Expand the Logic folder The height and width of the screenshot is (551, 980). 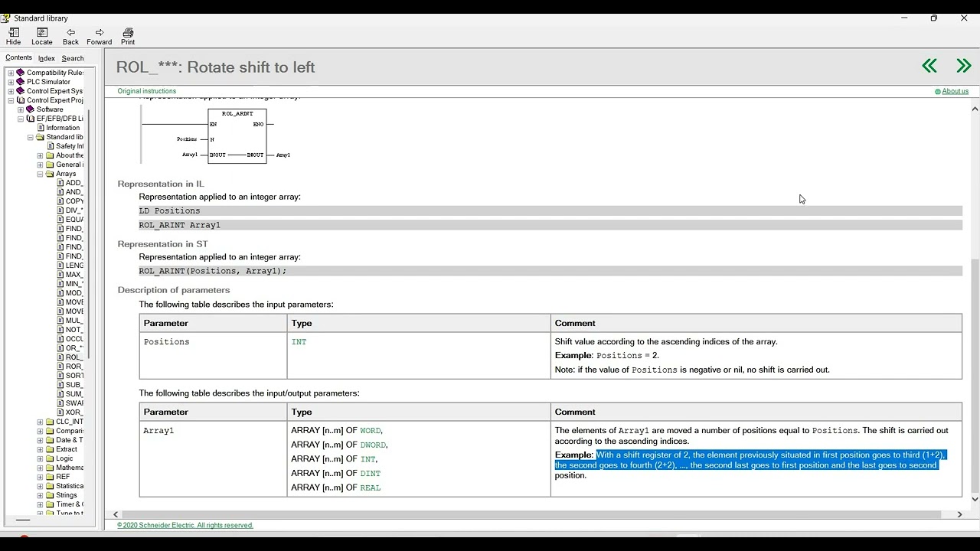click(40, 458)
